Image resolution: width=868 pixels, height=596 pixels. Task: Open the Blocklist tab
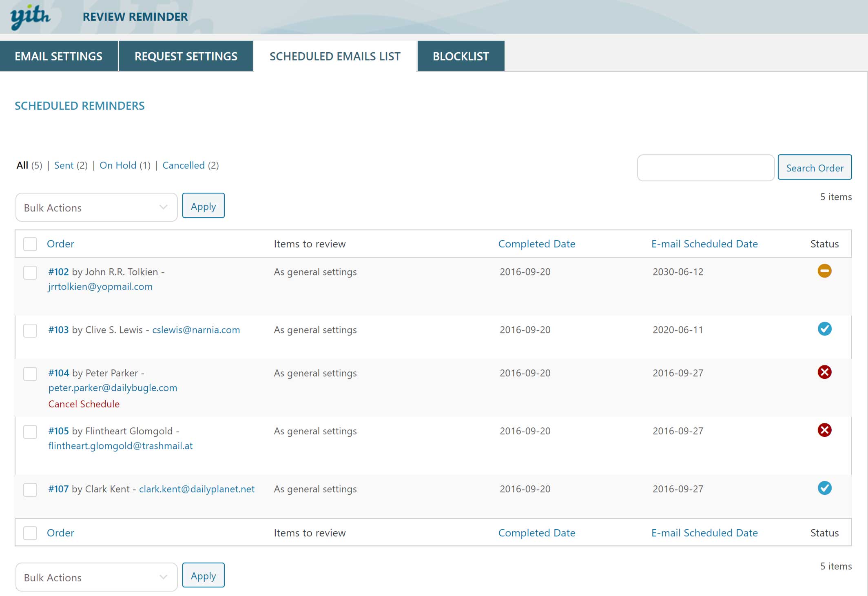(461, 56)
